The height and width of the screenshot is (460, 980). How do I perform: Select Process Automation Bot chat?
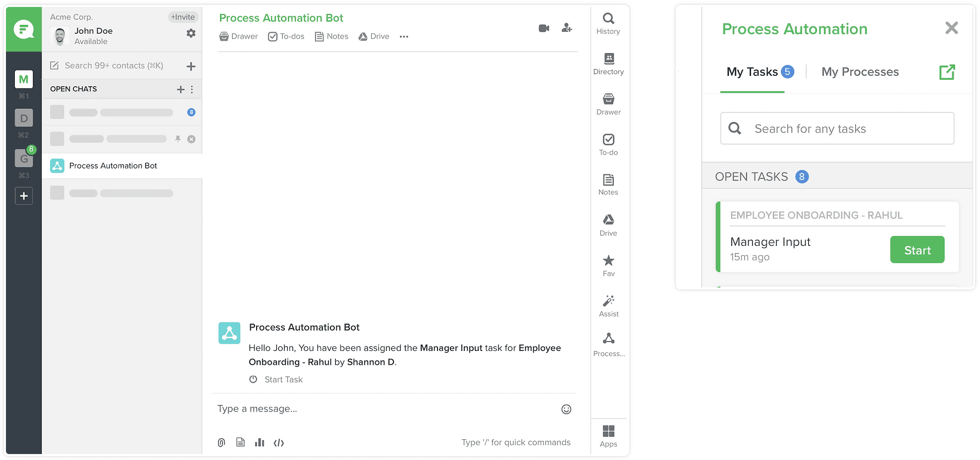[x=122, y=166]
